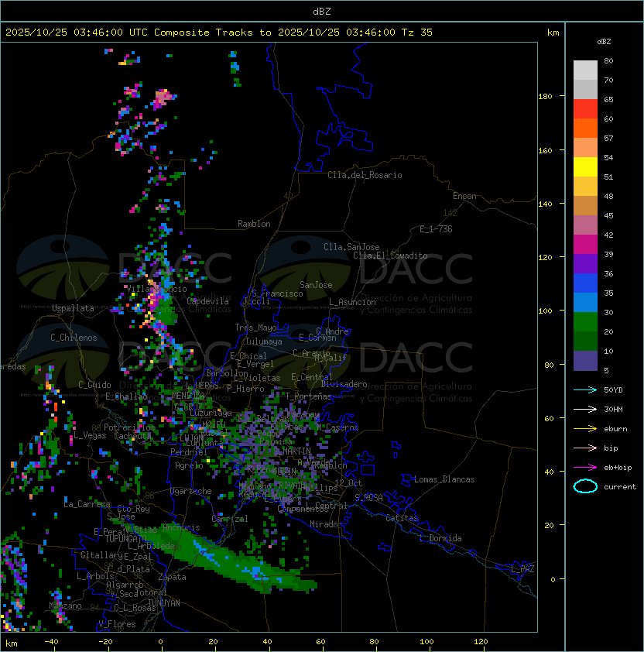
Task: Click the yellow eburn arrow in legend
Action: [585, 429]
